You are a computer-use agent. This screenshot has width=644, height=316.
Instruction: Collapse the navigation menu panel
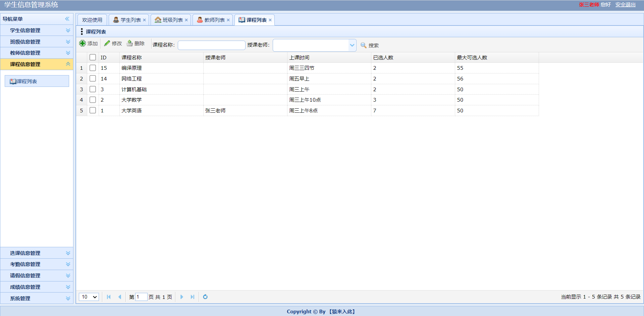pos(67,19)
